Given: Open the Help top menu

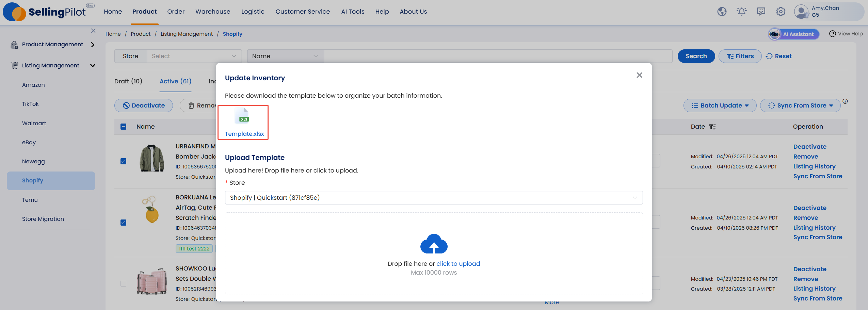Looking at the screenshot, I should point(382,12).
